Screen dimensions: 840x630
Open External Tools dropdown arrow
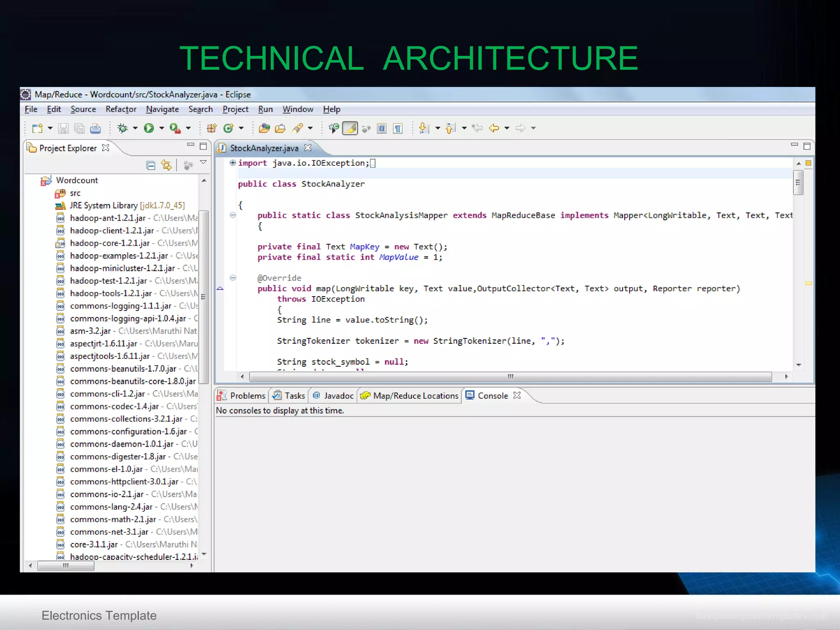tap(188, 128)
